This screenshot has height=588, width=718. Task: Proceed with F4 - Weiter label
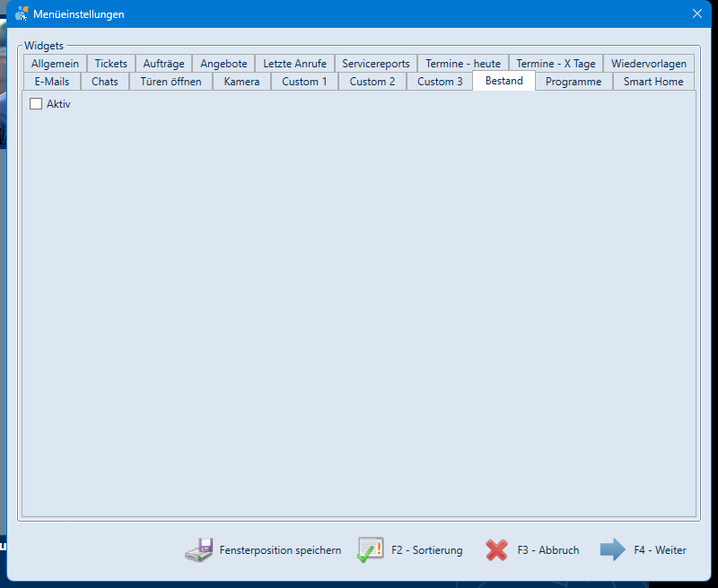pyautogui.click(x=660, y=550)
